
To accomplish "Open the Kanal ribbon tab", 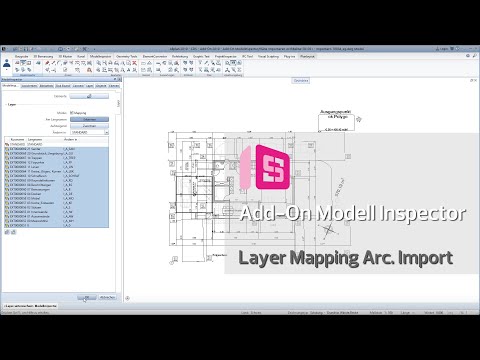I will (x=81, y=56).
